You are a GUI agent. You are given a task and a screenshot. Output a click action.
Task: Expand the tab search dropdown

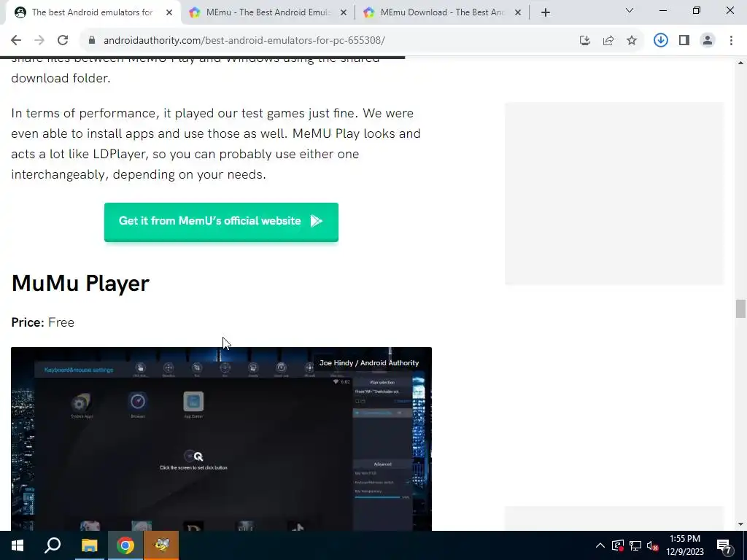coord(630,10)
